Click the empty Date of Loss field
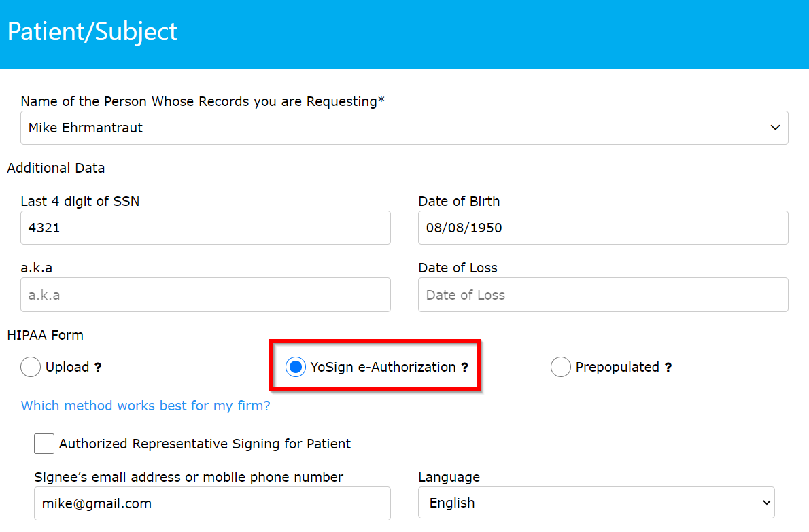809x532 pixels. (603, 294)
